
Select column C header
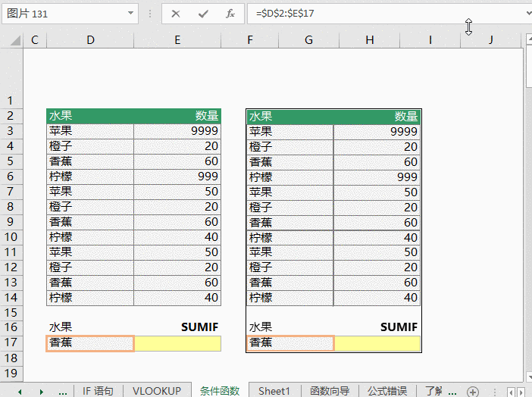tap(35, 40)
